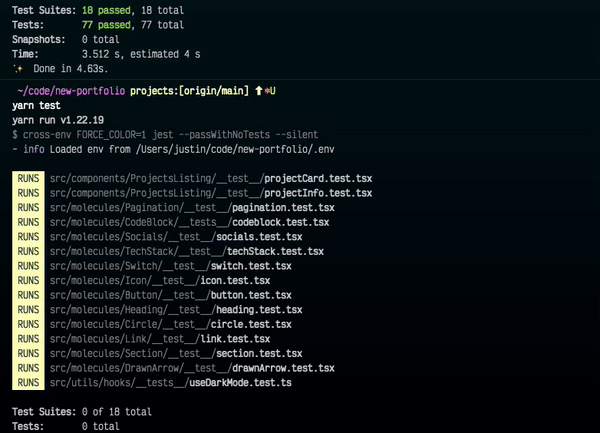This screenshot has height=433, width=600.
Task: Open the drawnArrow.test.tsx file path
Action: pos(191,368)
